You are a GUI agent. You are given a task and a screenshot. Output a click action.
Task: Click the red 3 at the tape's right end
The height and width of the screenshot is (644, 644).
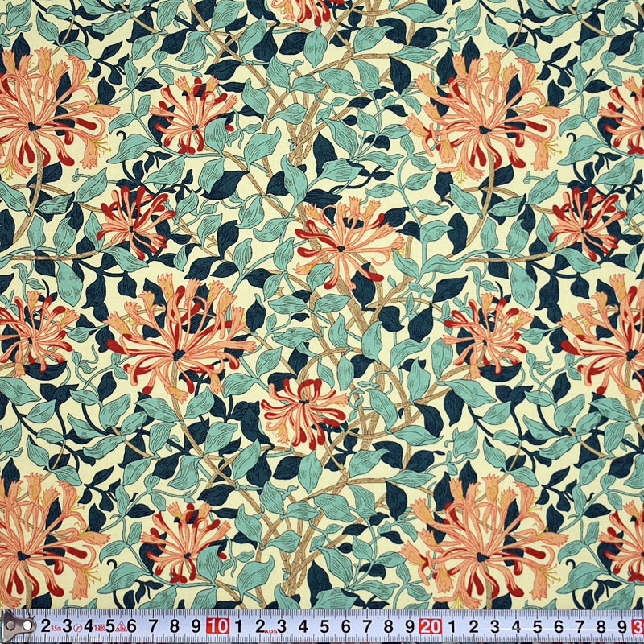tap(637, 626)
